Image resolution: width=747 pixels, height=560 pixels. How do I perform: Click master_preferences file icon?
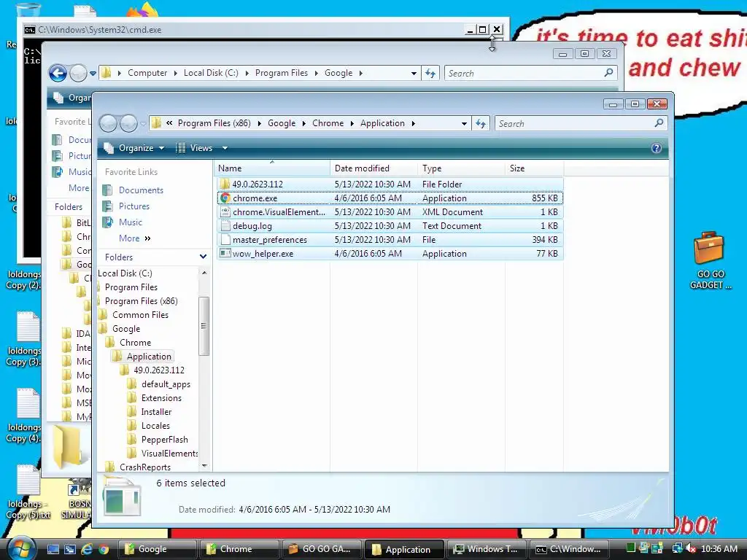(225, 239)
